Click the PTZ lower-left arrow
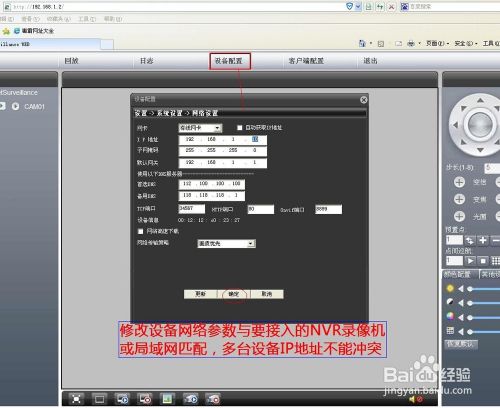500x408 pixels. [463, 142]
